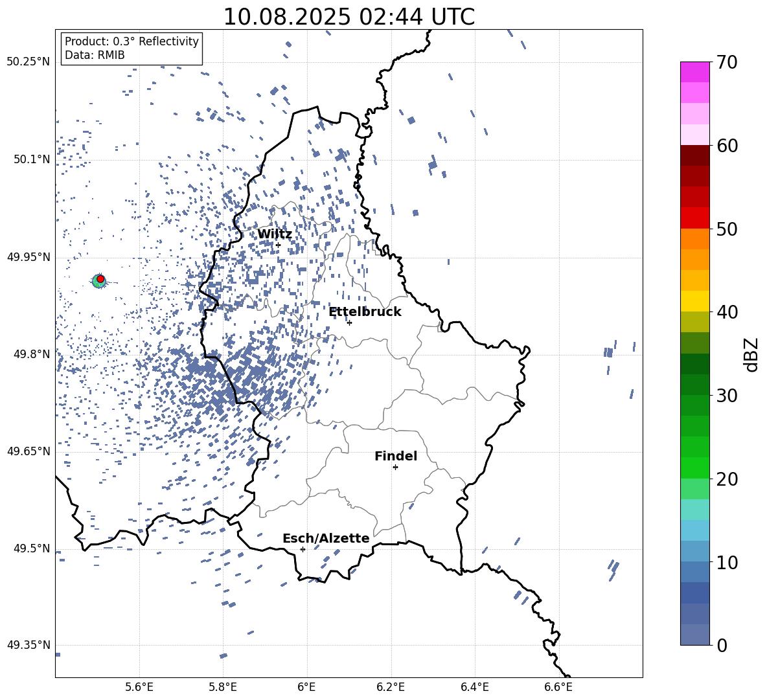Screen dimensions: 767x700
Task: Click the 49.5°N latitude label
Action: pos(32,548)
